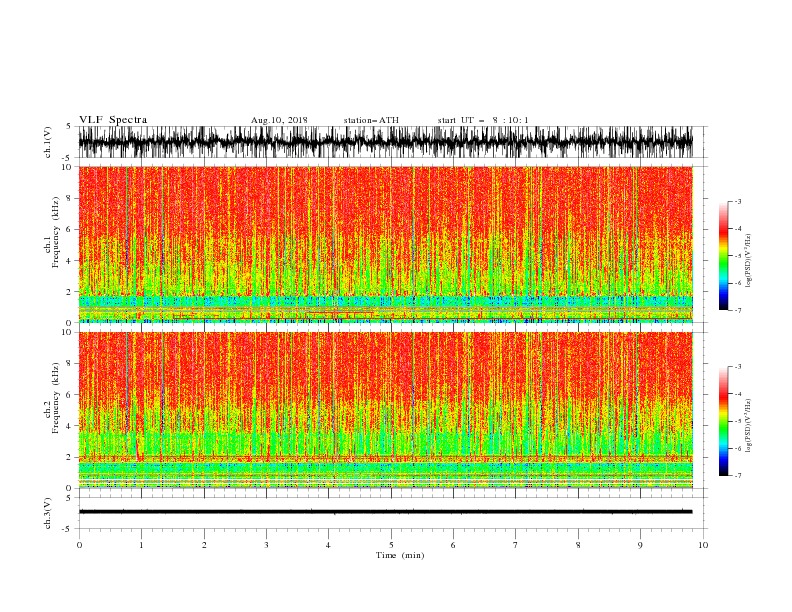Click time axis tick label "10" at far right
Viewport: 792px width, 612px height.
(703, 545)
